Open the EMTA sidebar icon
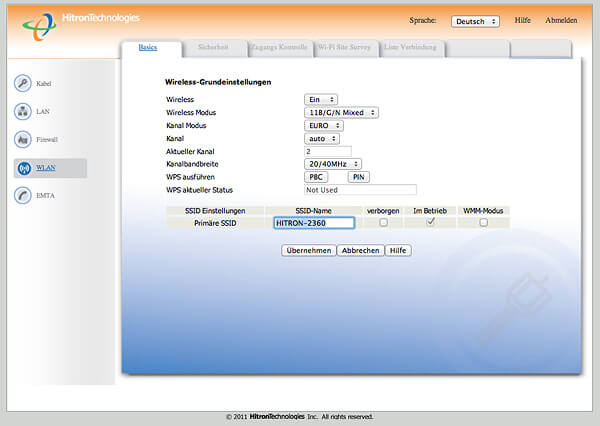 (x=23, y=196)
